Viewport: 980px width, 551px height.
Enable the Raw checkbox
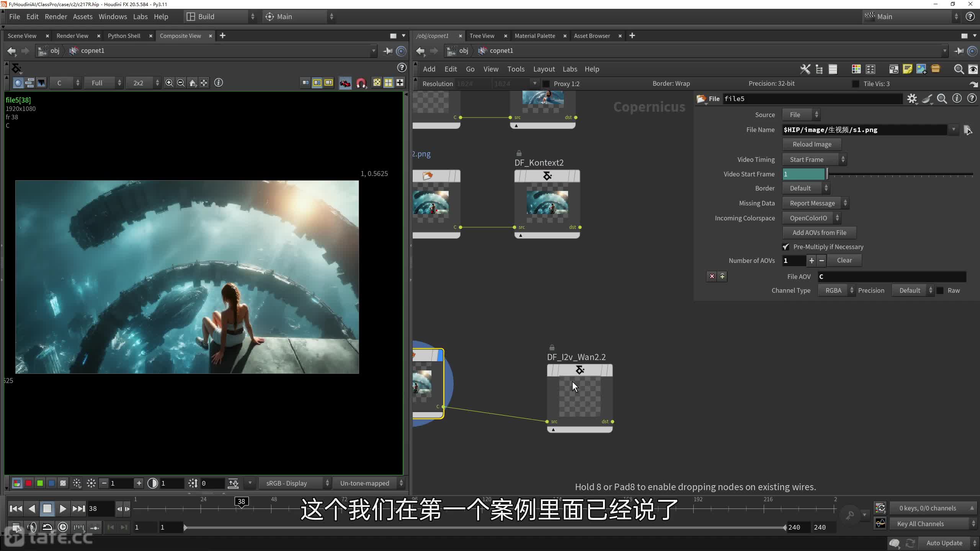tap(940, 290)
